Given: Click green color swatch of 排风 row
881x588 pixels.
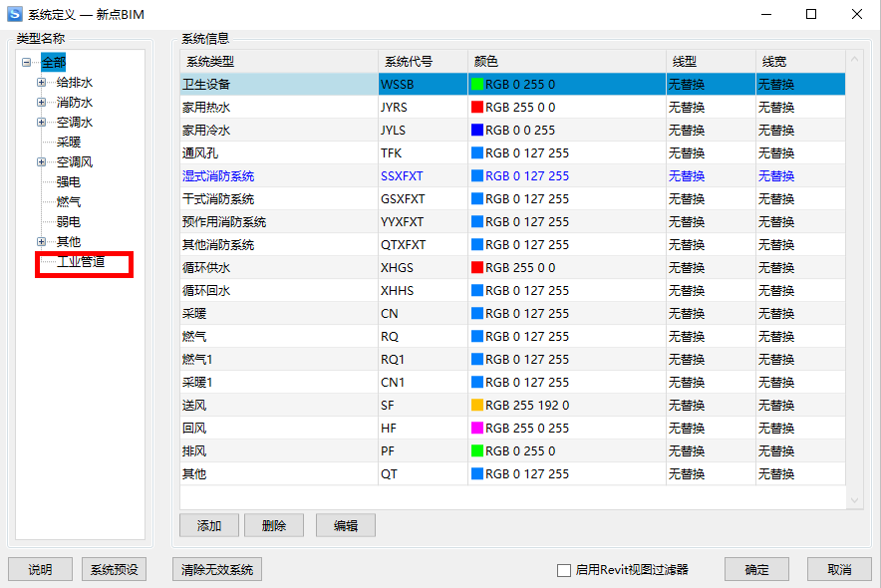Looking at the screenshot, I should pyautogui.click(x=477, y=451).
